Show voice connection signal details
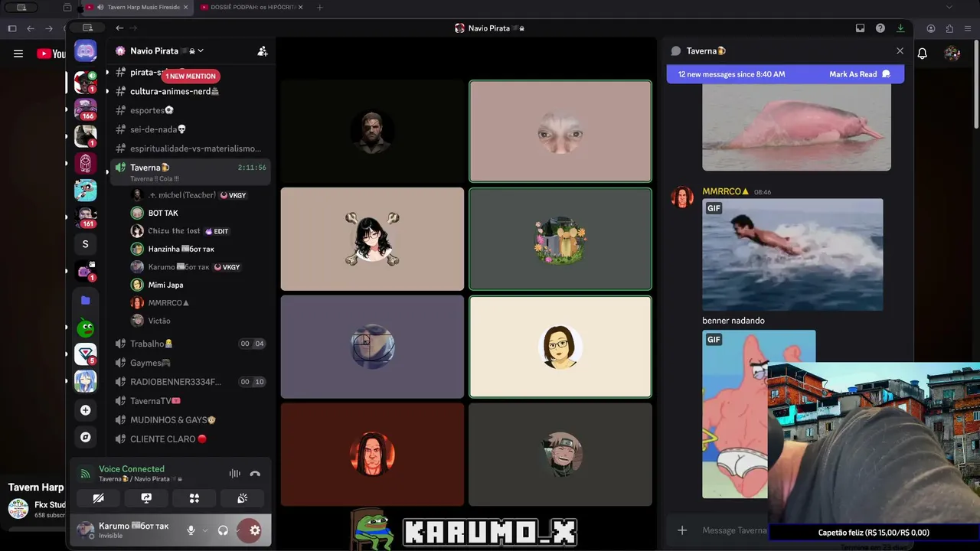This screenshot has height=551, width=980. point(85,474)
